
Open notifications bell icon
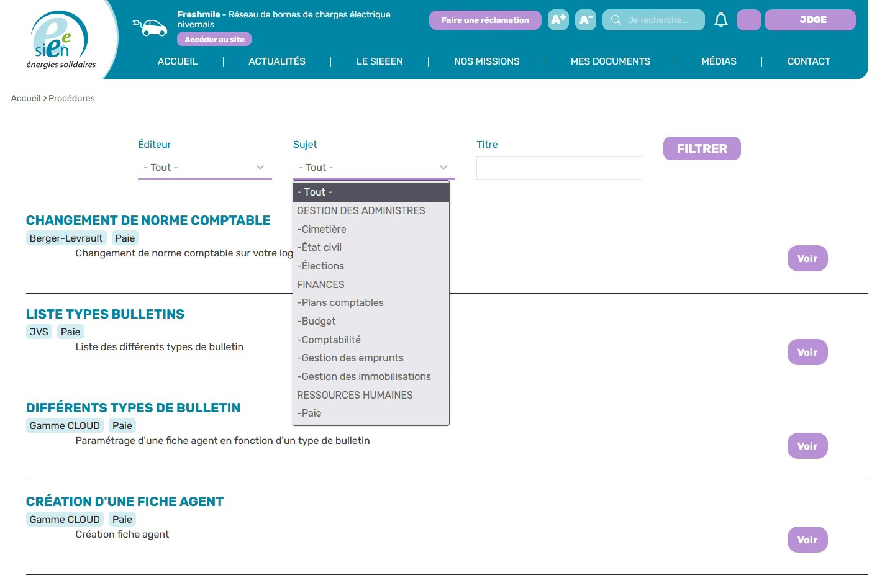click(x=720, y=20)
